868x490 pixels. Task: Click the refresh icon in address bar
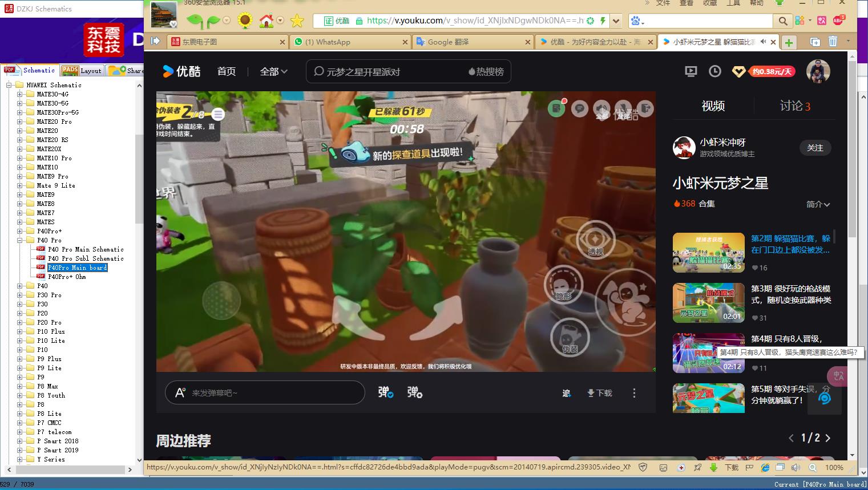coord(590,21)
